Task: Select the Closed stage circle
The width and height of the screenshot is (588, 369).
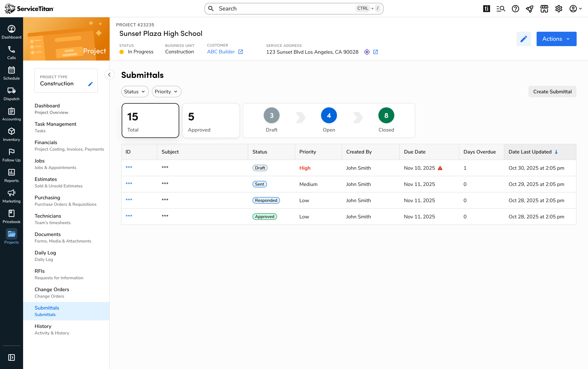Action: pyautogui.click(x=386, y=115)
